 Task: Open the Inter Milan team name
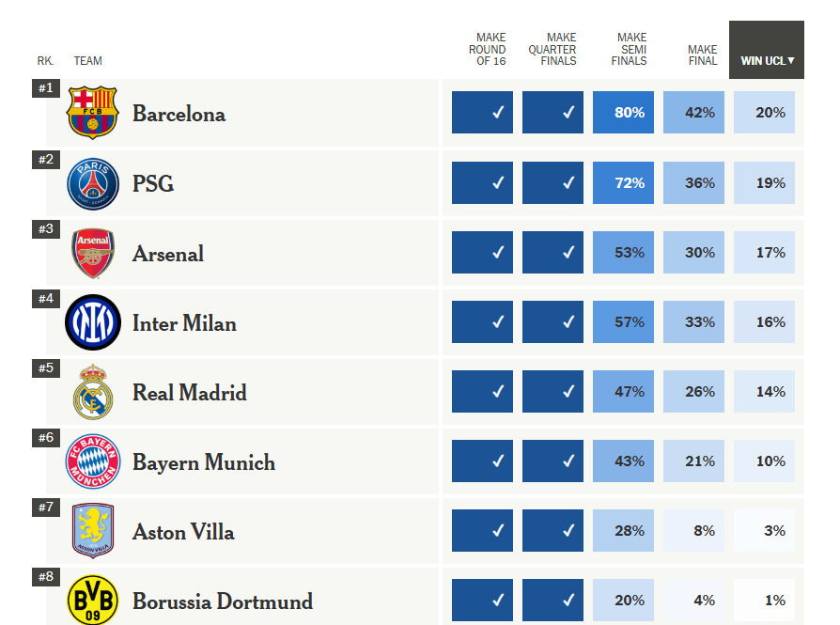click(x=184, y=323)
